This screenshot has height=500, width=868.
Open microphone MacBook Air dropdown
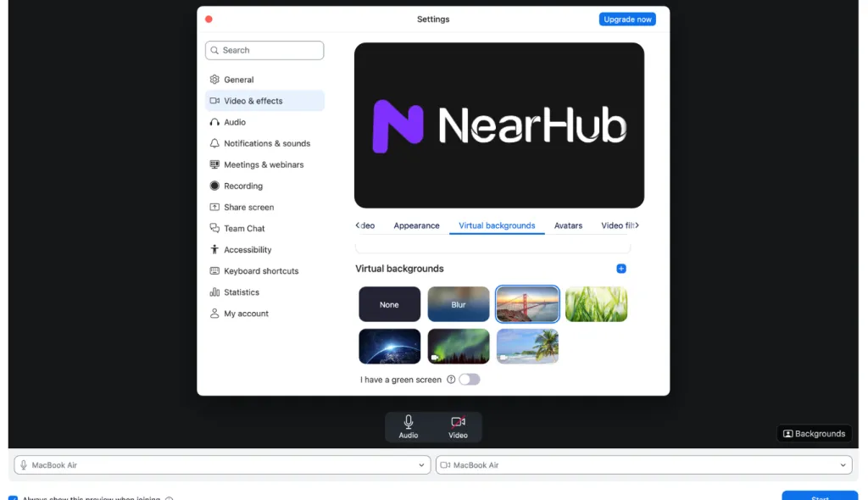click(x=223, y=465)
